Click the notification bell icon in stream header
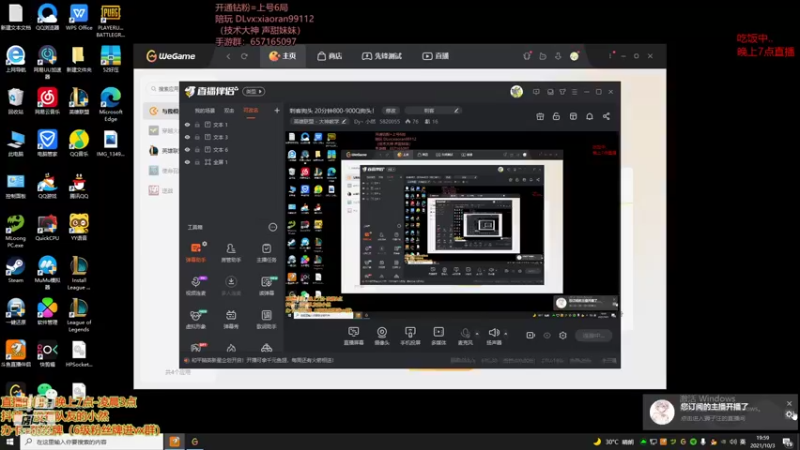 (589, 116)
